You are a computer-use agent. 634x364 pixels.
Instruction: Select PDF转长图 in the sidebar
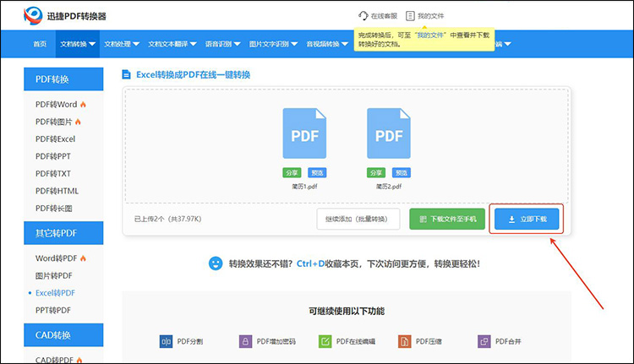tap(54, 209)
